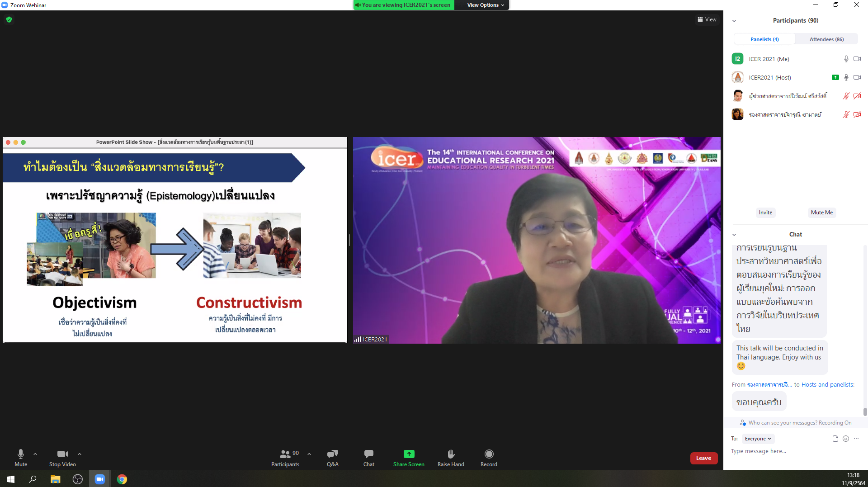868x487 pixels.
Task: Click the Record icon
Action: point(489,454)
